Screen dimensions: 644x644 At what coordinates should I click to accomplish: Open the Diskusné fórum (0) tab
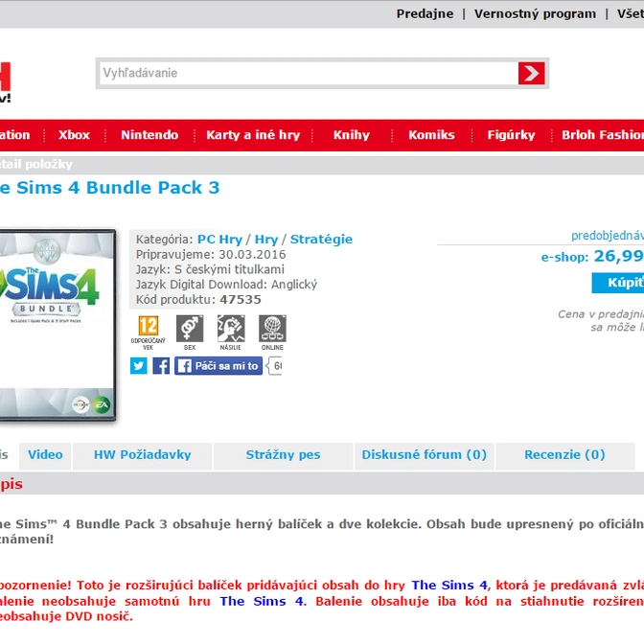coord(425,454)
